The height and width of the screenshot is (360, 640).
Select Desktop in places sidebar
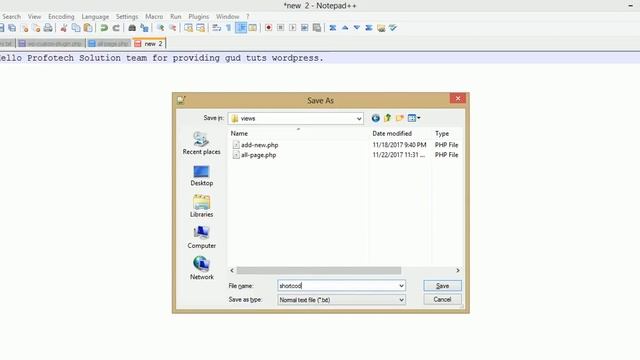pos(201,176)
